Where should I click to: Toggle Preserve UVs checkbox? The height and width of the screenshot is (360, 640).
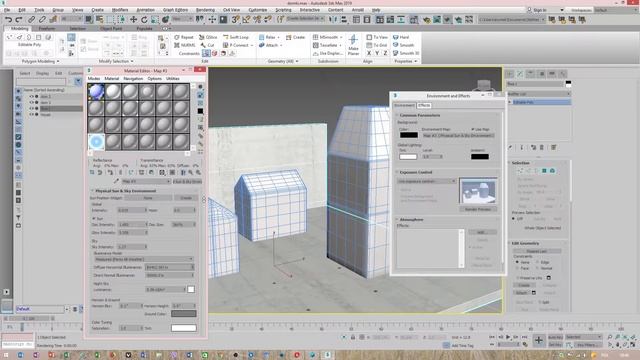point(518,278)
